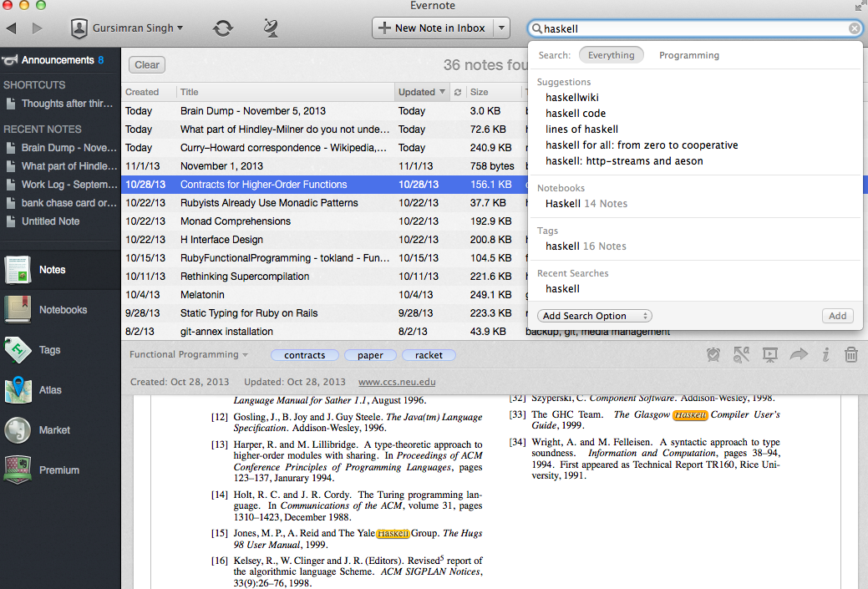Click in the haskell search field

695,28
